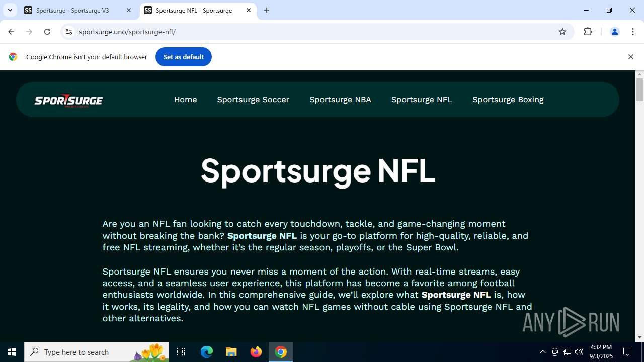Open a new tab with plus button
644x362 pixels.
[267, 10]
